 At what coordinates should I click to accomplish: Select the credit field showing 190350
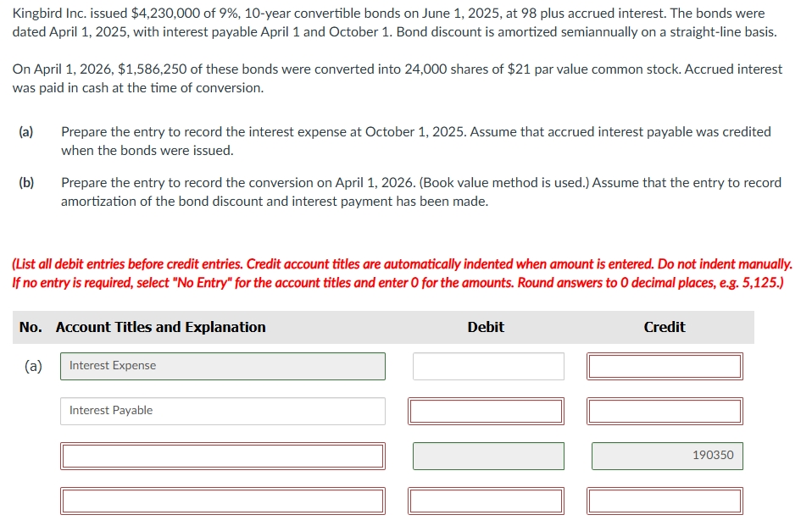pyautogui.click(x=666, y=456)
